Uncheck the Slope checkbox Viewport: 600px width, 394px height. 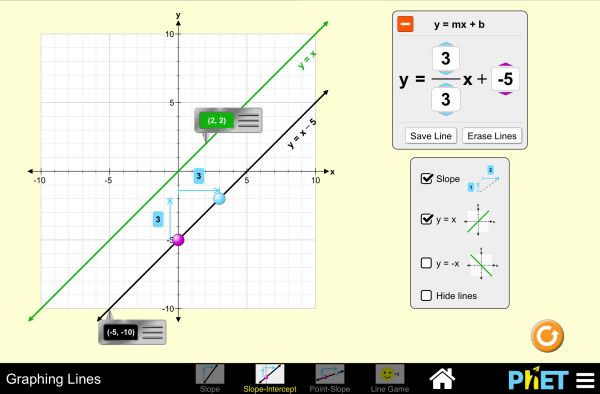[x=426, y=178]
